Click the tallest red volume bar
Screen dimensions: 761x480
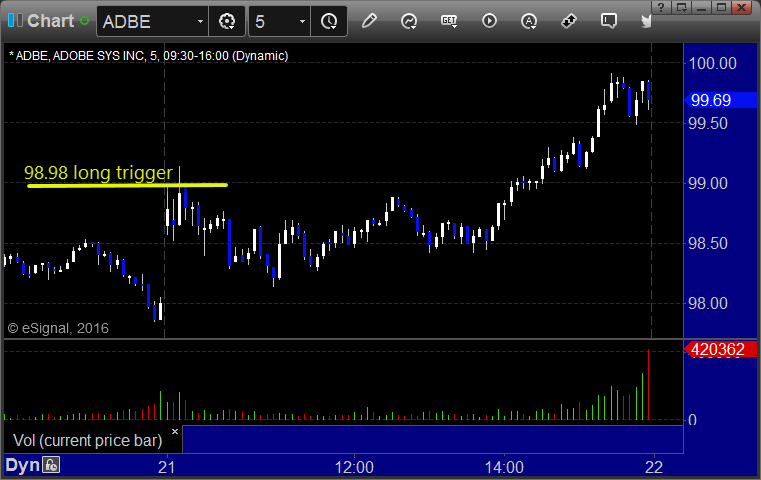(x=648, y=384)
